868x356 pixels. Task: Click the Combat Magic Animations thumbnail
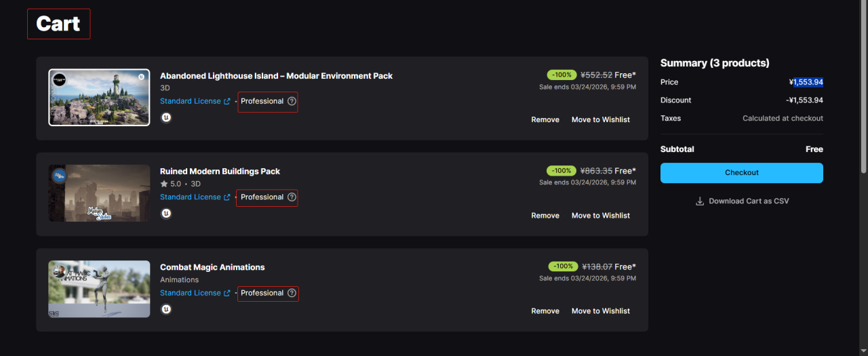(x=100, y=289)
